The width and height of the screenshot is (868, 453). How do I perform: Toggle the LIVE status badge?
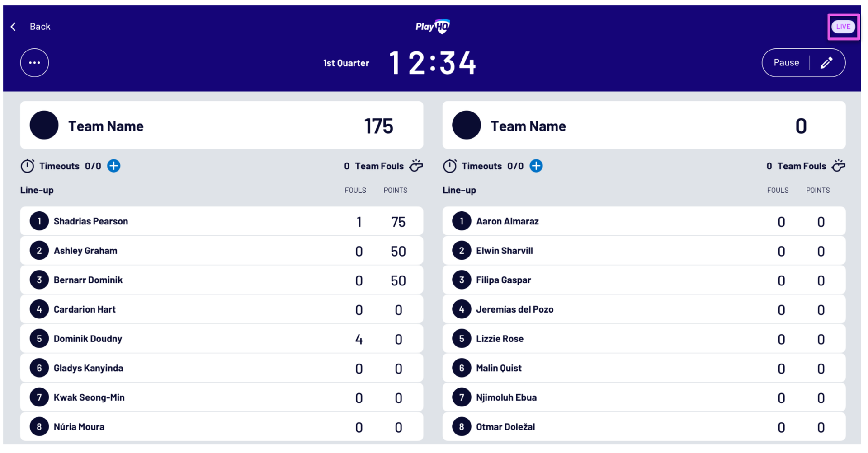pos(843,27)
